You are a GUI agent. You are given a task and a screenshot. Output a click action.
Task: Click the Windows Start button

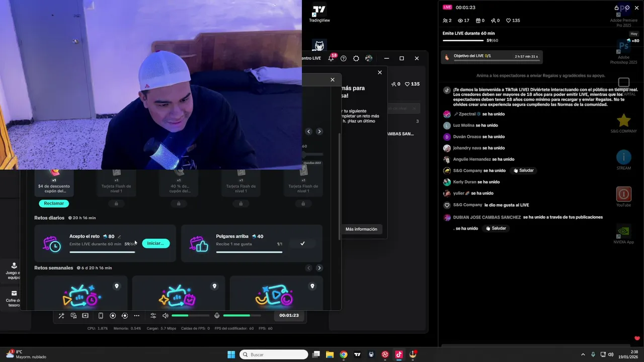point(231,354)
